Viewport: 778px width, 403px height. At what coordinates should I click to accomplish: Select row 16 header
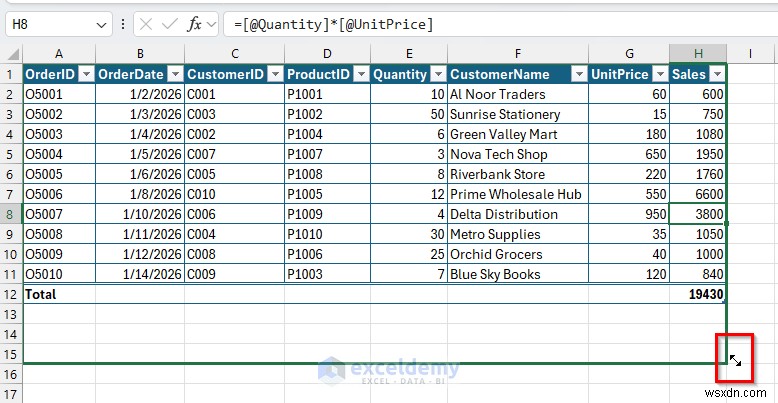pyautogui.click(x=10, y=374)
